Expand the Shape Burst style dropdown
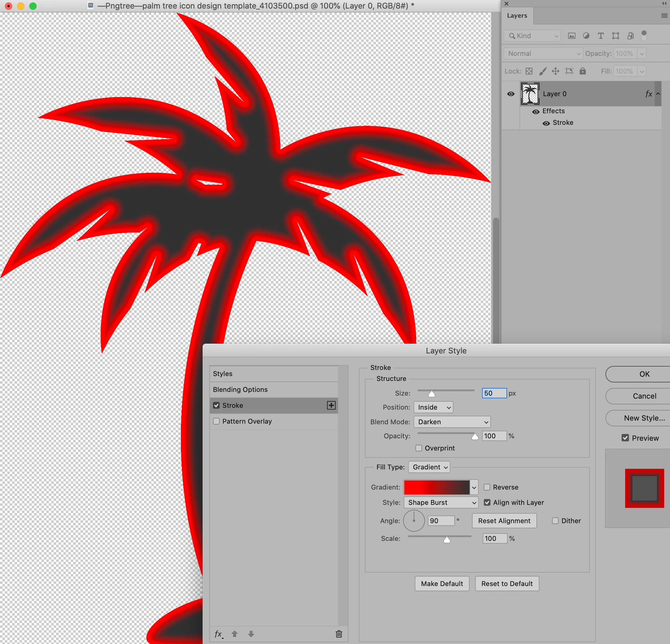 pyautogui.click(x=441, y=502)
